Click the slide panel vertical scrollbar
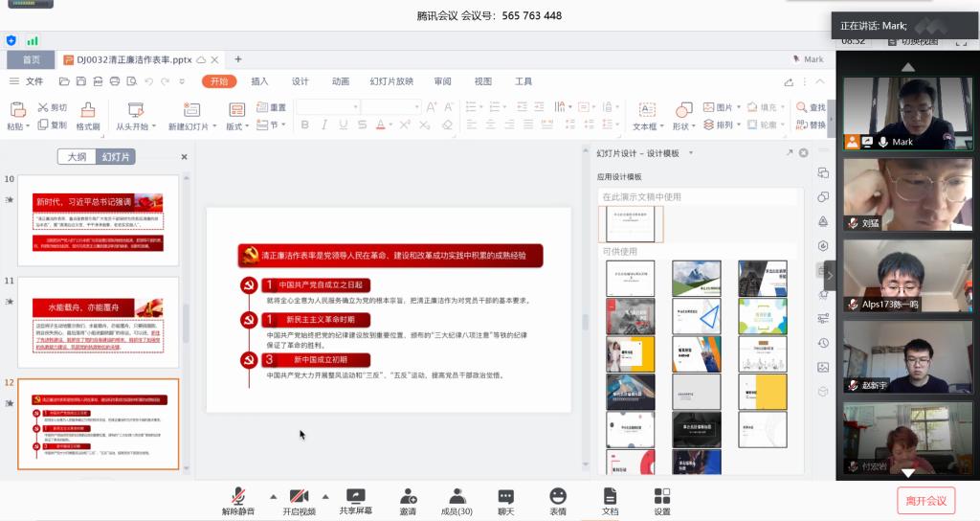Viewport: 980px width, 521px height. click(x=185, y=316)
